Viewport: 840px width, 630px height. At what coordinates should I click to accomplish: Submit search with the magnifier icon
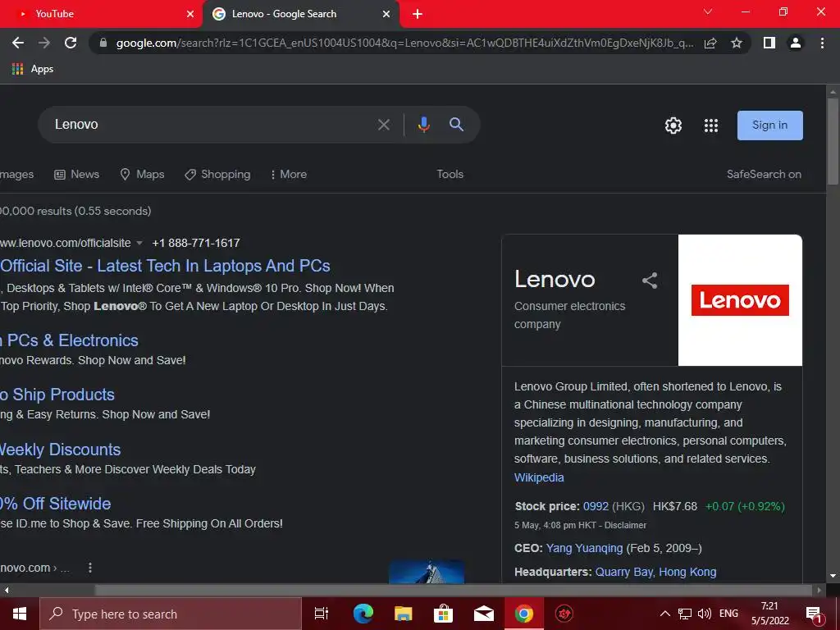pyautogui.click(x=456, y=125)
